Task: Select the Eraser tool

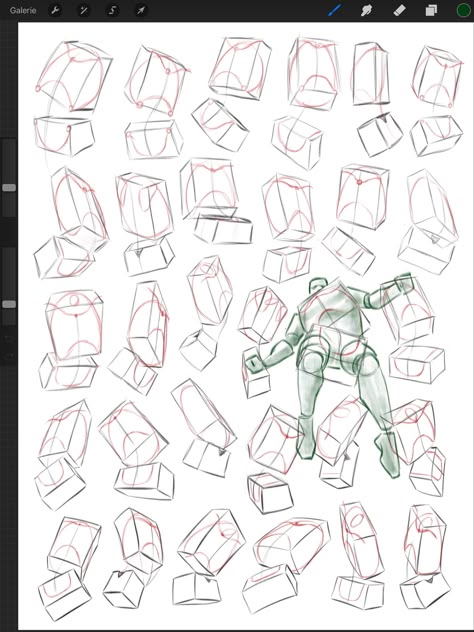Action: tap(399, 10)
